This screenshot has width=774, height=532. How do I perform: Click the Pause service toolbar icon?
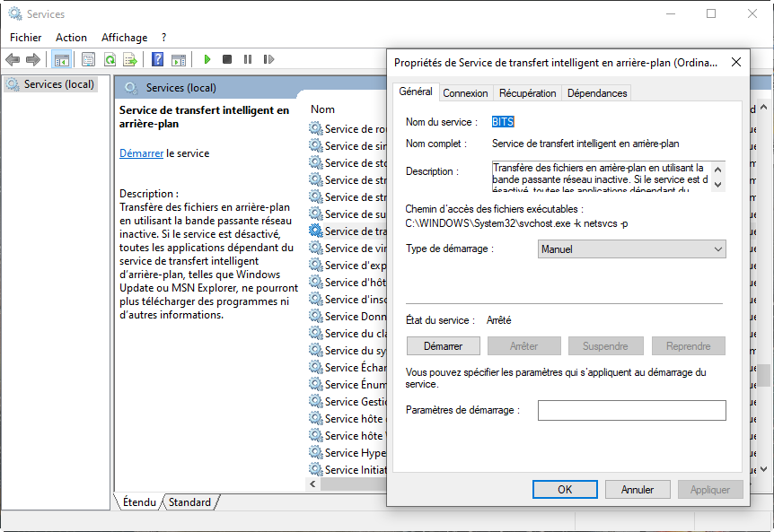coord(248,59)
